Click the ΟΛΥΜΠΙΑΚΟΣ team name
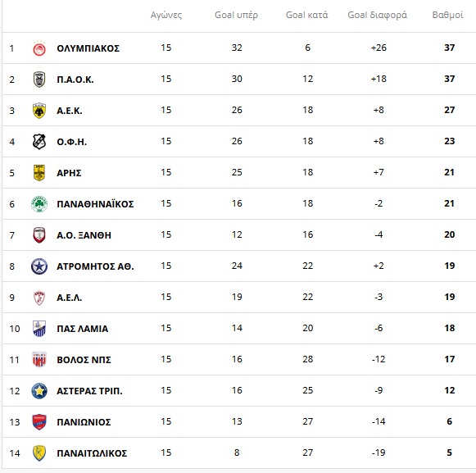The height and width of the screenshot is (473, 476). click(88, 48)
